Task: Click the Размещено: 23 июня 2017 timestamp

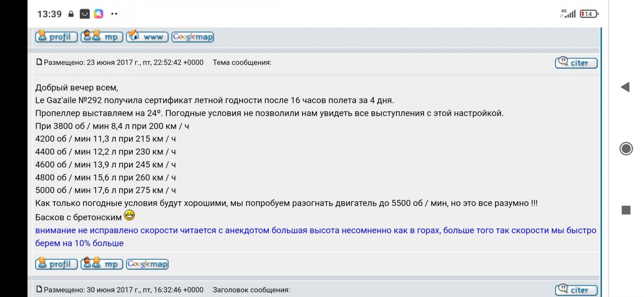Action: (124, 63)
